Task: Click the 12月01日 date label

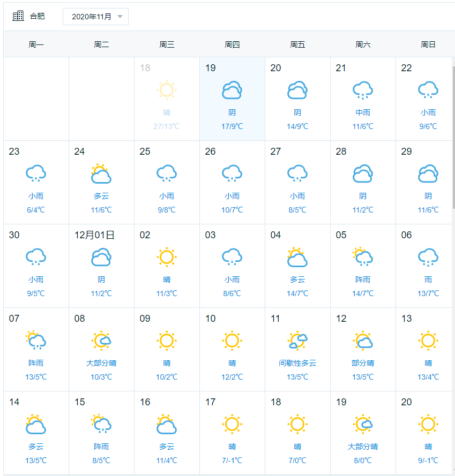Action: (x=94, y=235)
